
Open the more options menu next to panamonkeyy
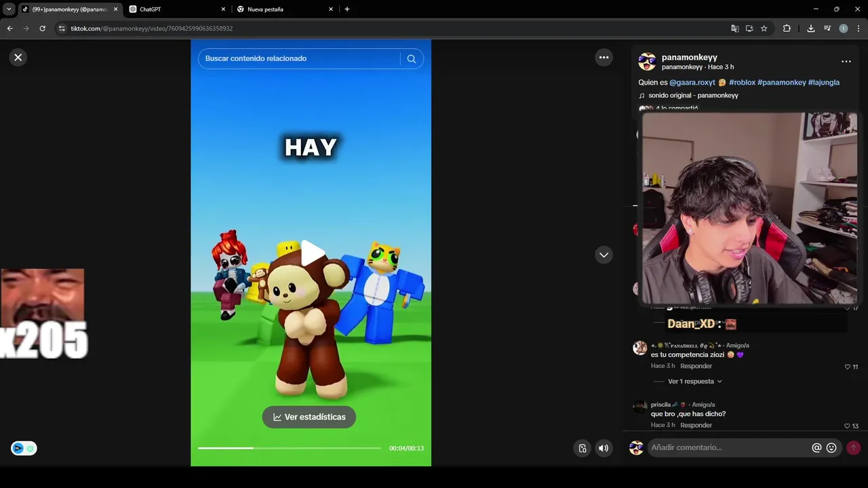coord(846,61)
